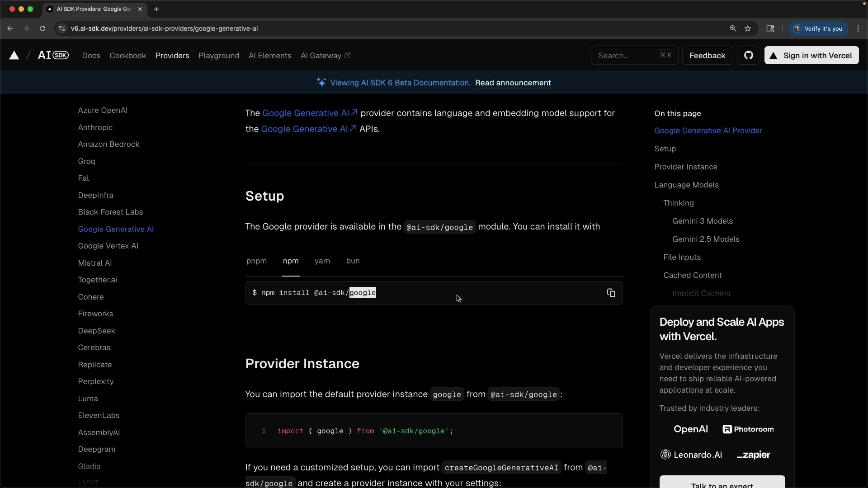Viewport: 868px width, 488px height.
Task: Select DeepSeek in sidebar
Action: click(x=96, y=331)
